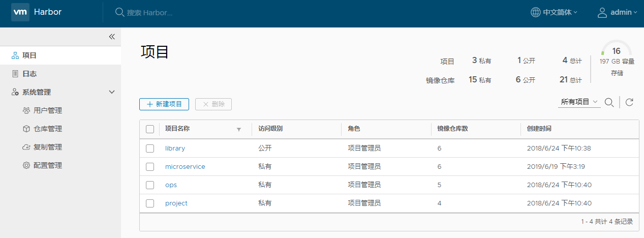
Task: Sort by the 项目名称 column header
Action: [177, 129]
